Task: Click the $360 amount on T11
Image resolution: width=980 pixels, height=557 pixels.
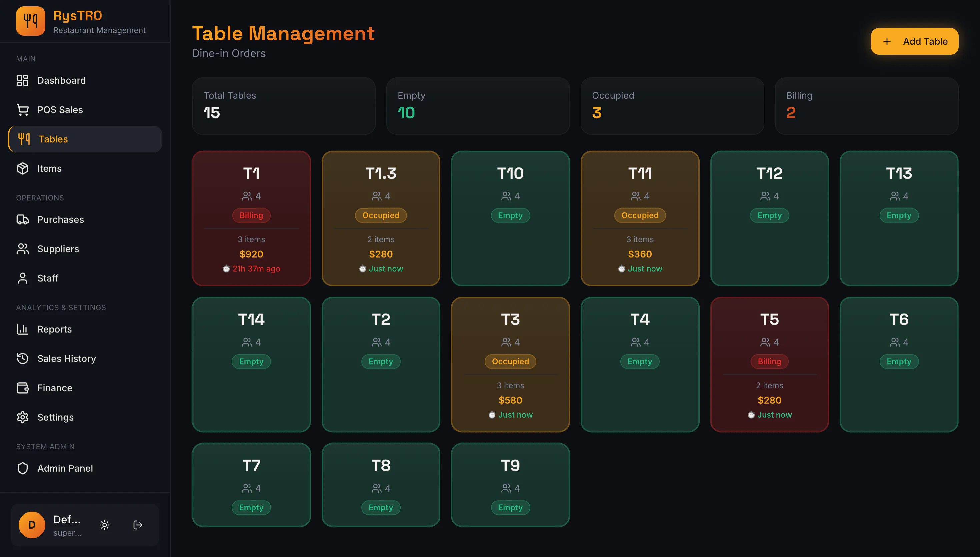Action: (x=640, y=254)
